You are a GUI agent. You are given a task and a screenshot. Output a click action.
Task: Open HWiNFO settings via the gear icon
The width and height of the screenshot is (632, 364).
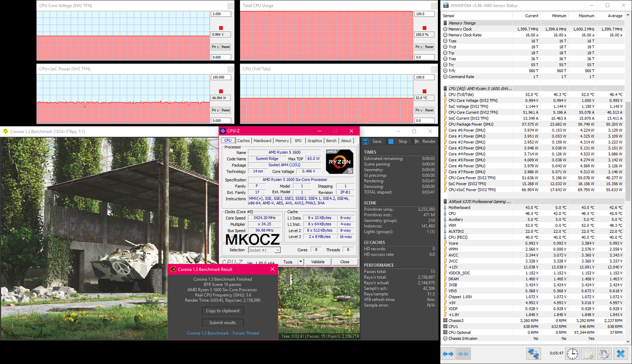604,354
